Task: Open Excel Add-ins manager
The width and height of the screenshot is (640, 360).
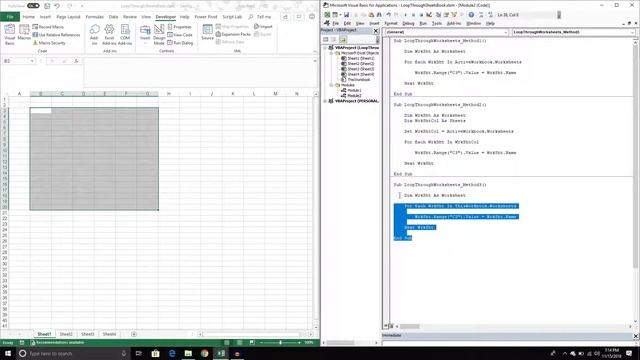Action: click(109, 34)
